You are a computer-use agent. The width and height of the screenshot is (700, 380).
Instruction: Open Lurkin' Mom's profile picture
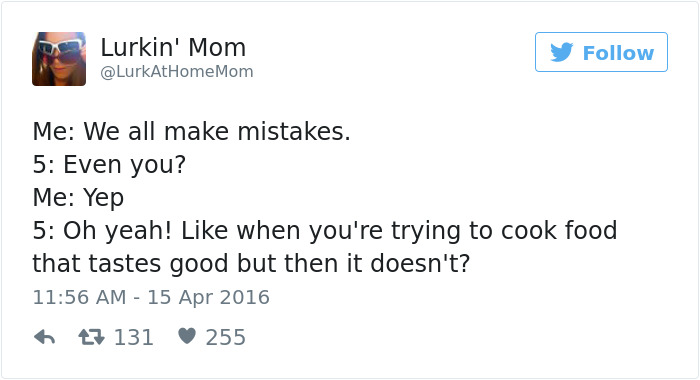coord(59,59)
